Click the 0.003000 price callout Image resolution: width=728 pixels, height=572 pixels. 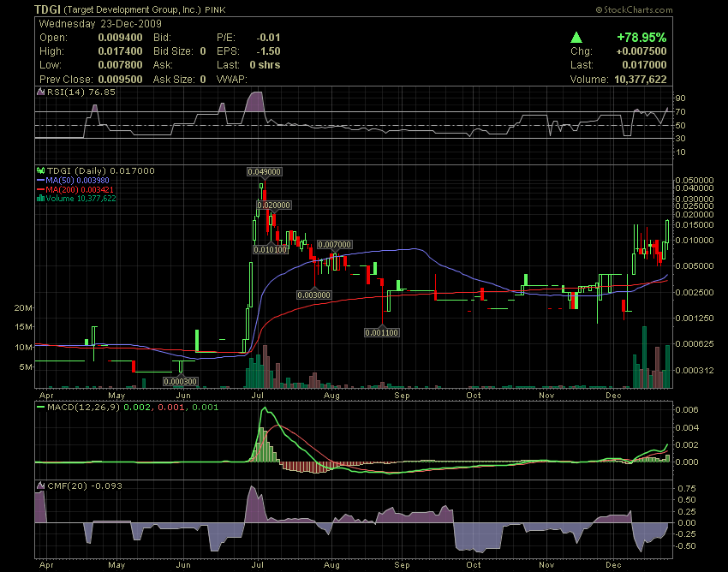point(313,295)
